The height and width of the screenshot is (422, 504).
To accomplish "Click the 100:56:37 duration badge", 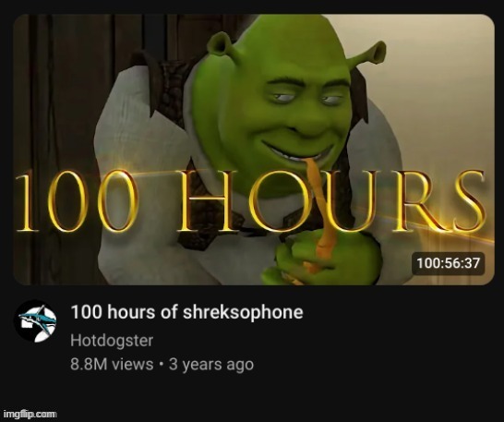I will point(448,263).
